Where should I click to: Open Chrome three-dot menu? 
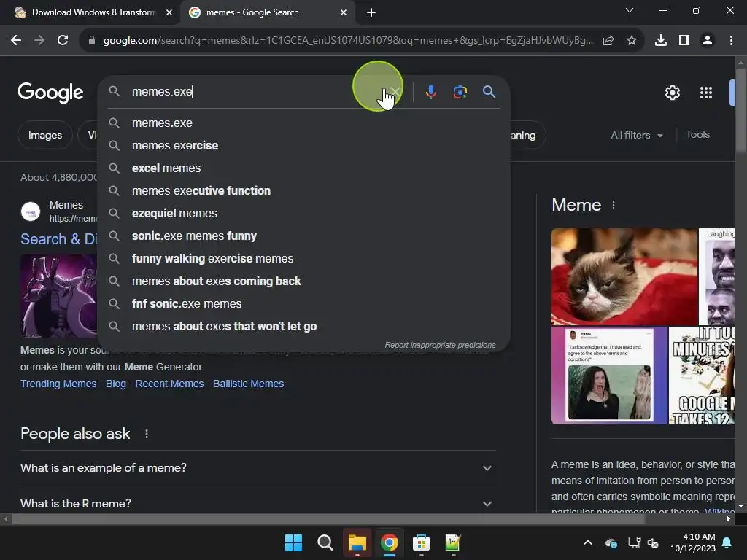tap(731, 41)
